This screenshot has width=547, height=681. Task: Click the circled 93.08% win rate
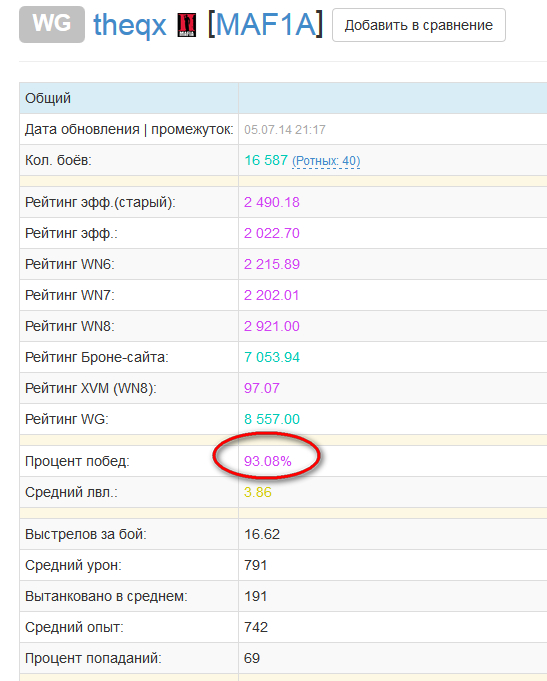coord(268,461)
